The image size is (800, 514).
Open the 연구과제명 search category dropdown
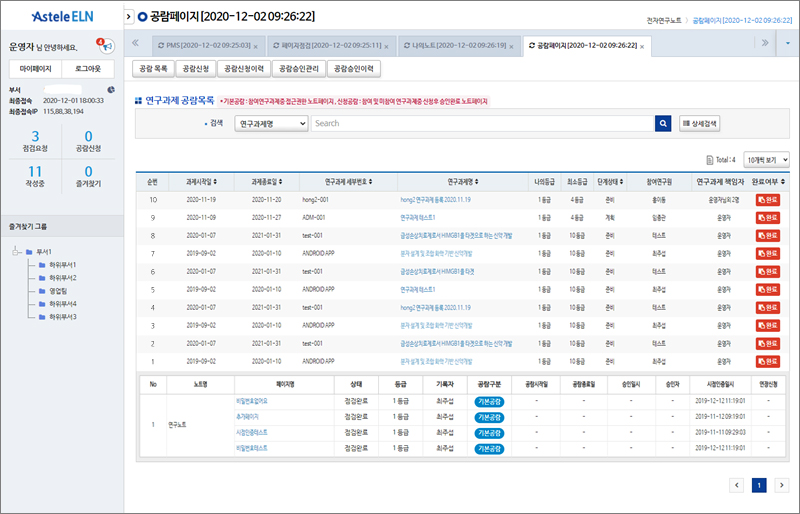pyautogui.click(x=270, y=123)
